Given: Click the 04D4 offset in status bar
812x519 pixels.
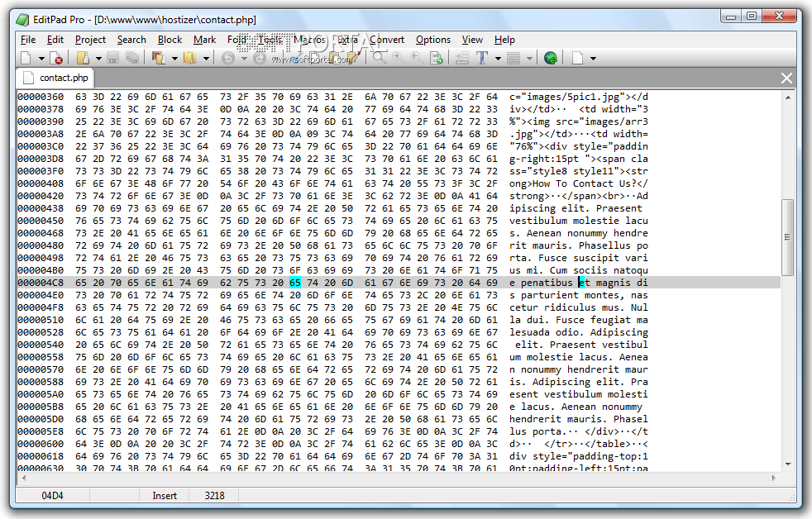Looking at the screenshot, I should click(52, 496).
